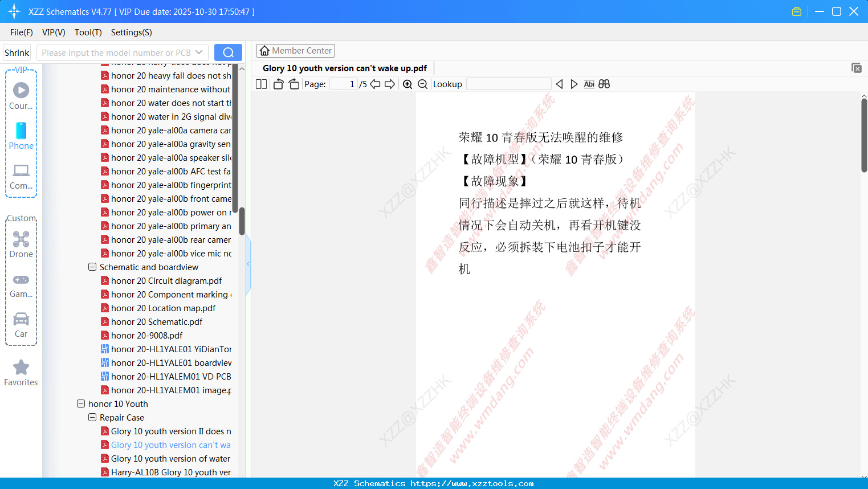Go to previous page arrow
This screenshot has height=489, width=868.
tap(375, 84)
